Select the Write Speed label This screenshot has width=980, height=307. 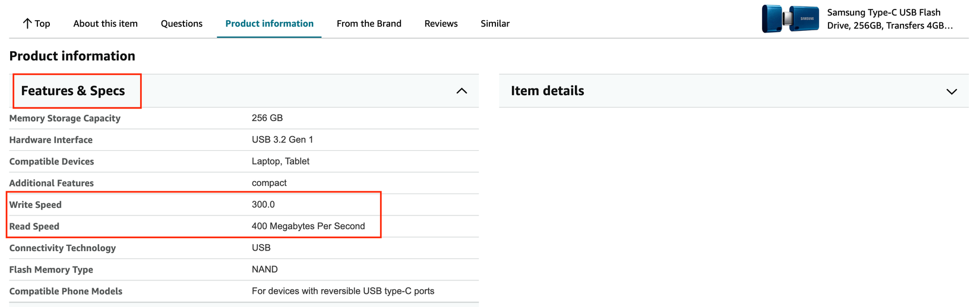pyautogui.click(x=35, y=205)
